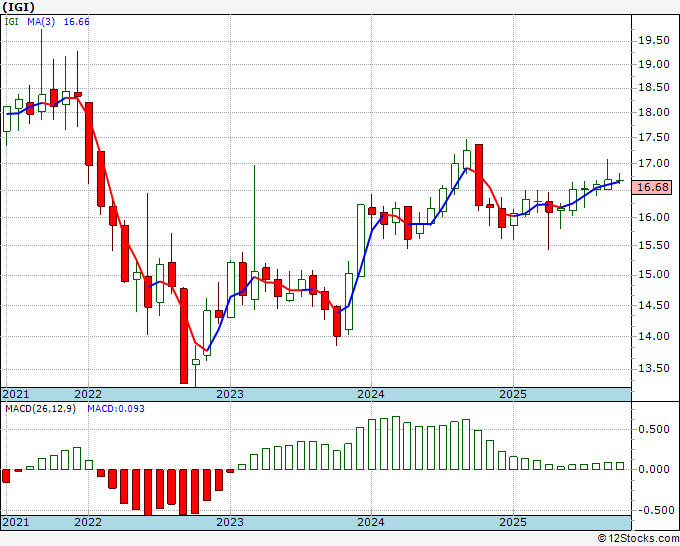
Task: Click the 18.00 price axis label
Action: point(654,112)
